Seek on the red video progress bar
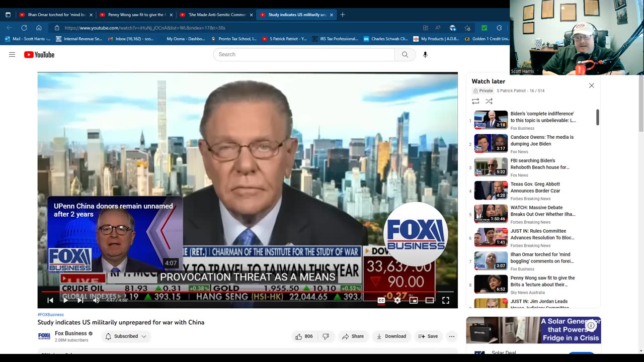 tap(248, 292)
